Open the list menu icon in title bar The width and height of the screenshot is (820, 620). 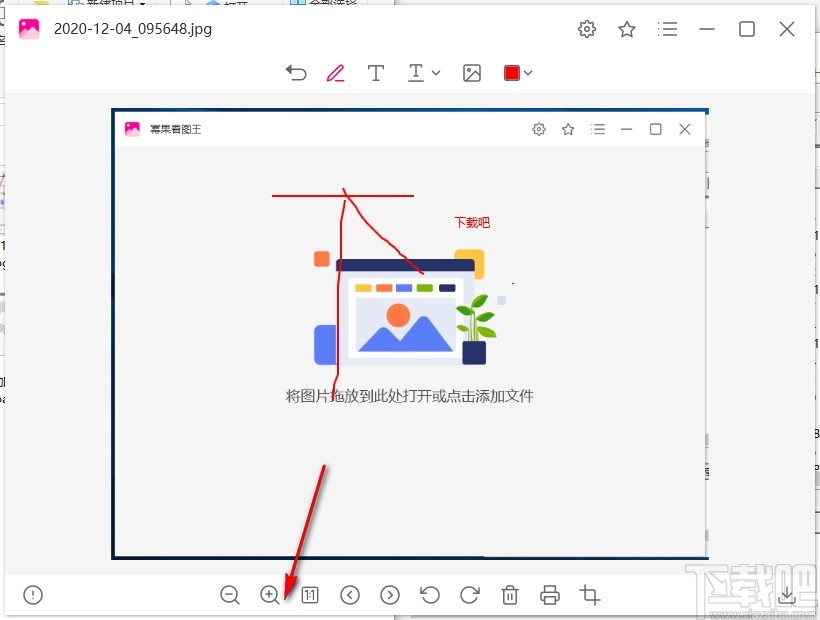pos(667,29)
